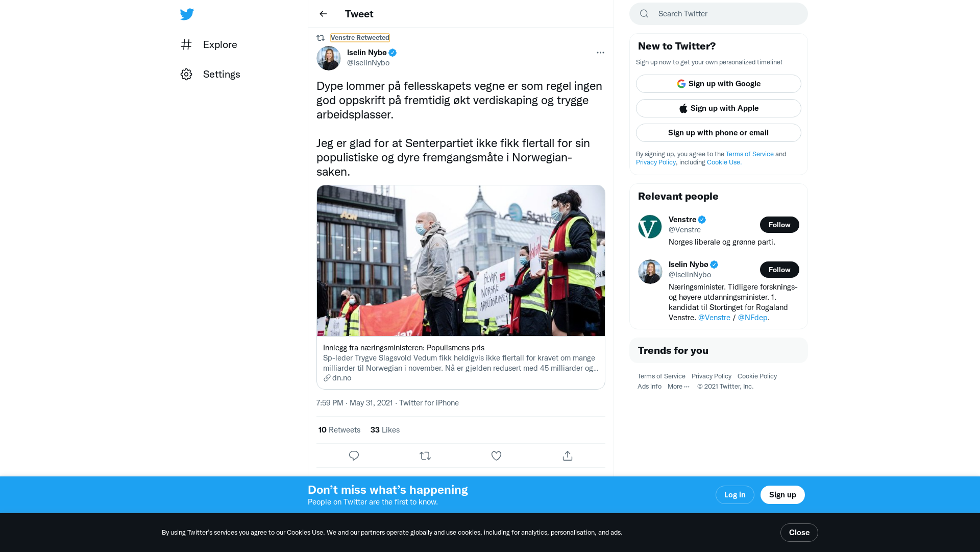The width and height of the screenshot is (980, 552).
Task: Click Venstre's logo avatar in Relevant people
Action: coord(650,227)
